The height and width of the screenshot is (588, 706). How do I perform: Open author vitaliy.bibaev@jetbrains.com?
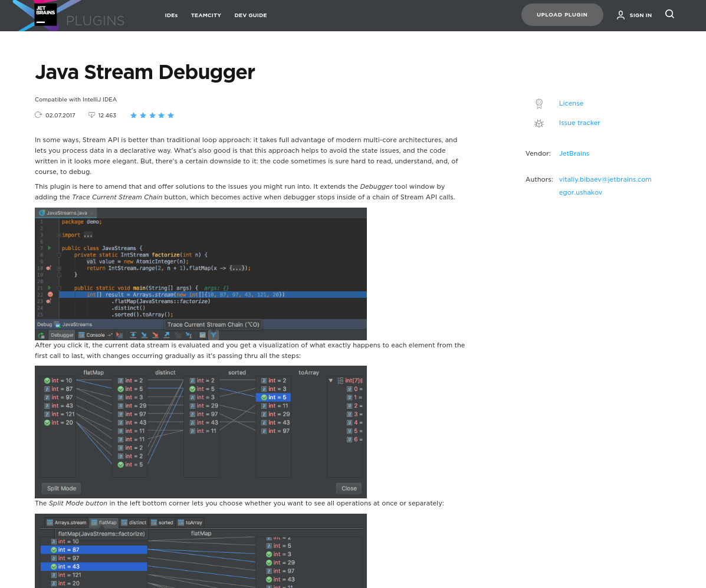coord(605,179)
